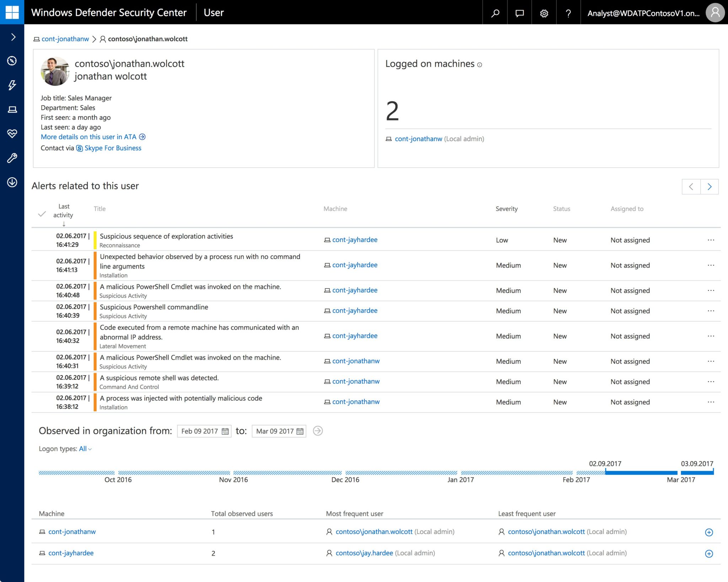Expand the cont-jayhardee row plus icon
This screenshot has width=728, height=582.
tap(709, 554)
